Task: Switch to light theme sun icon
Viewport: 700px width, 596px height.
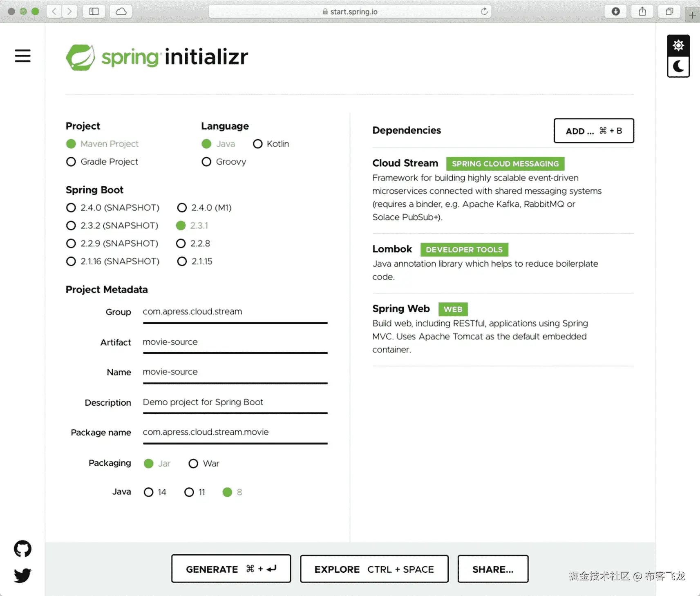Action: [678, 45]
